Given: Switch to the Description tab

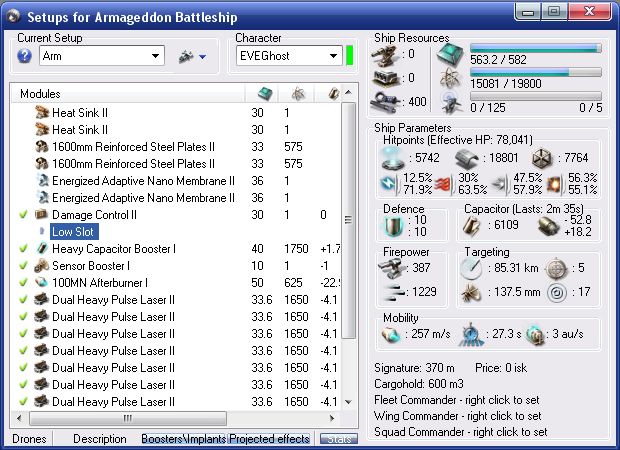Looking at the screenshot, I should (x=100, y=439).
